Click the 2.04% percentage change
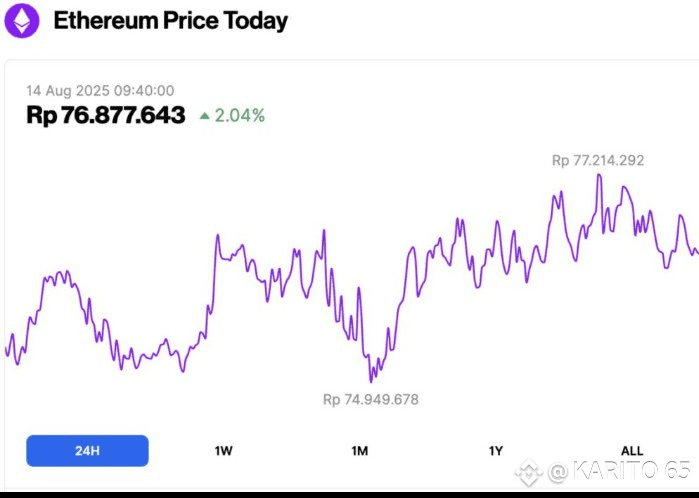699x498 pixels. pyautogui.click(x=240, y=115)
